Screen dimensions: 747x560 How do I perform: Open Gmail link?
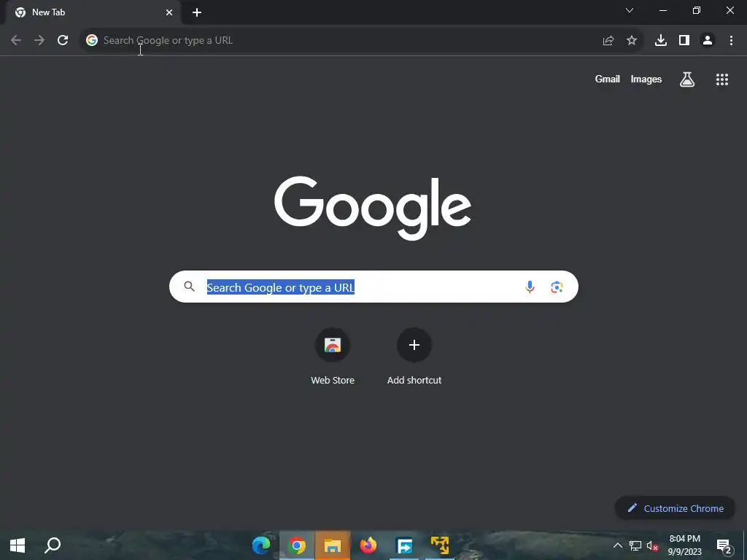point(608,79)
